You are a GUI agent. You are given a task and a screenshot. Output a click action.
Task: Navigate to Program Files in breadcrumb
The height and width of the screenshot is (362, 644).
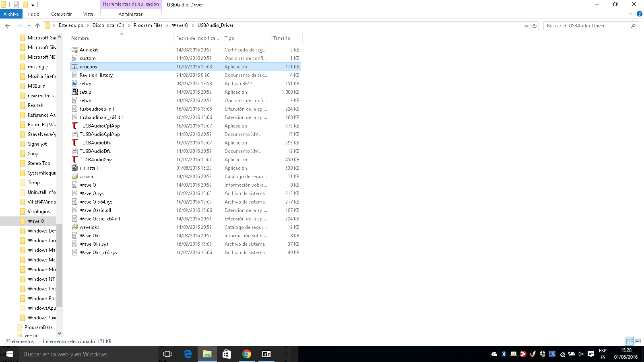[x=148, y=25]
